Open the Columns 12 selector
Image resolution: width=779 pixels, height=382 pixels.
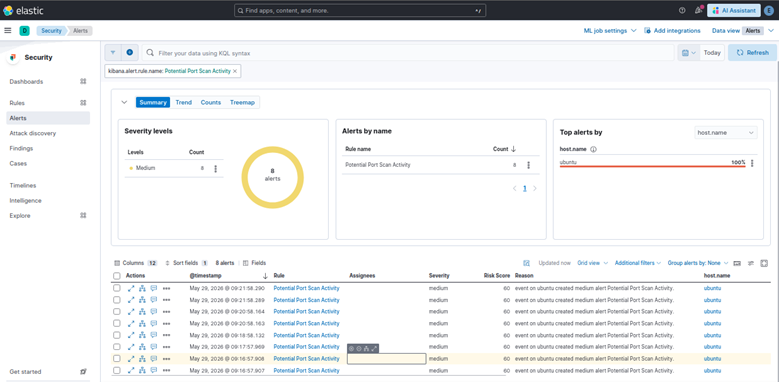coord(136,263)
